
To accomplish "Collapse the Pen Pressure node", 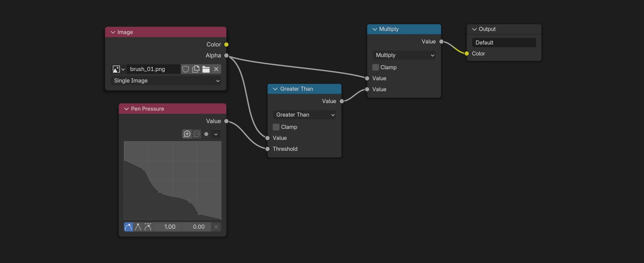I will tap(126, 109).
